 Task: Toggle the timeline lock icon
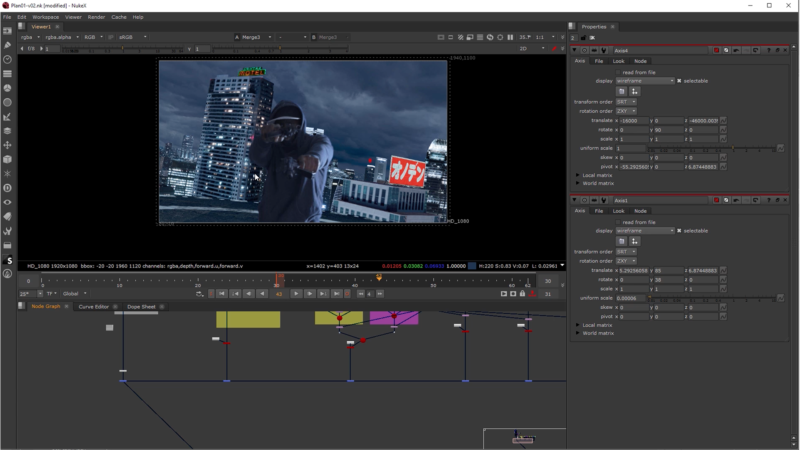click(522, 294)
